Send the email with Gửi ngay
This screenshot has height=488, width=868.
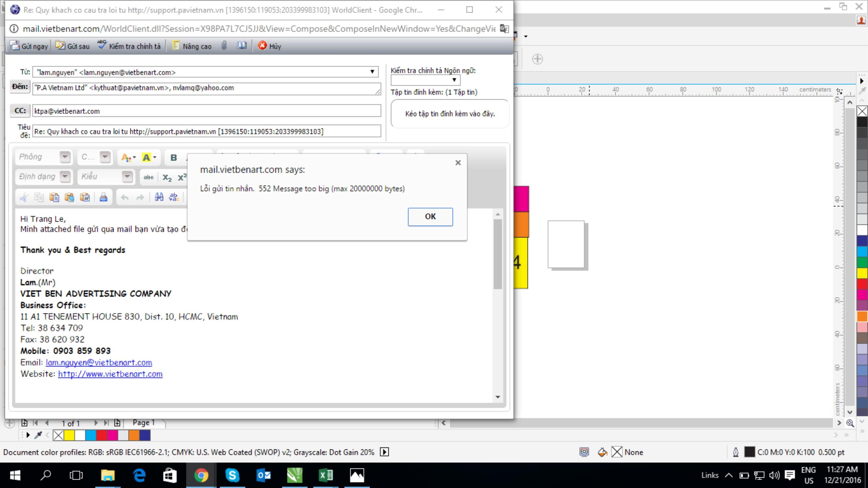click(x=29, y=46)
